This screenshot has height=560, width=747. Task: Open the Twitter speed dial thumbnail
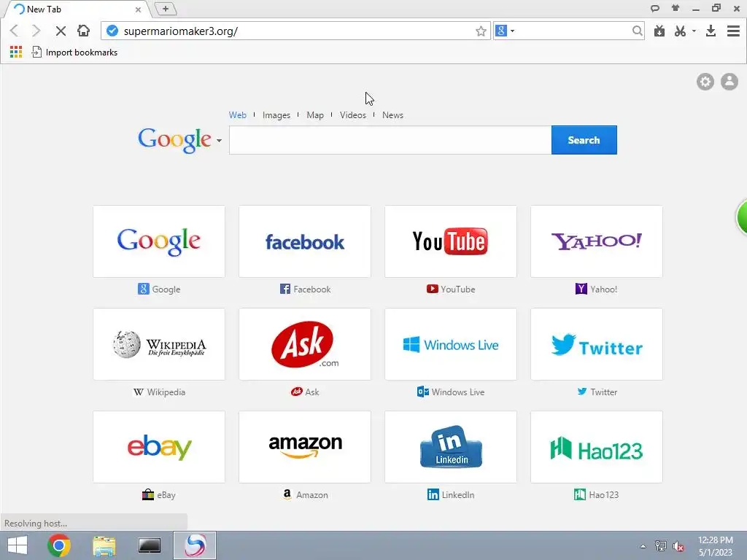click(x=597, y=344)
